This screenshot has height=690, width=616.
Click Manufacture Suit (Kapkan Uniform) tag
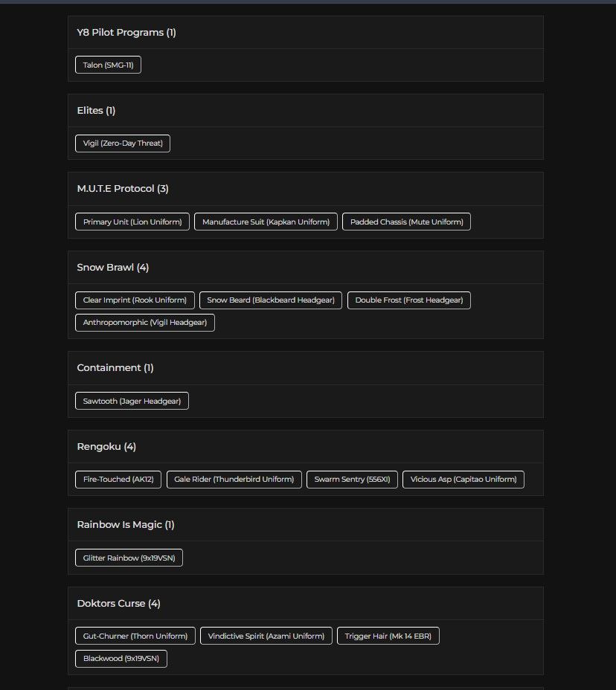coord(266,222)
